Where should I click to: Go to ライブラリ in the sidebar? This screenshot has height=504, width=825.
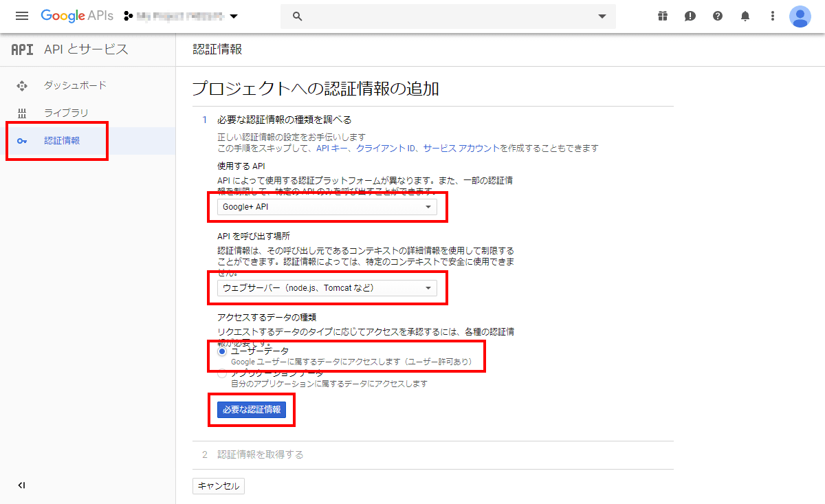tap(66, 113)
